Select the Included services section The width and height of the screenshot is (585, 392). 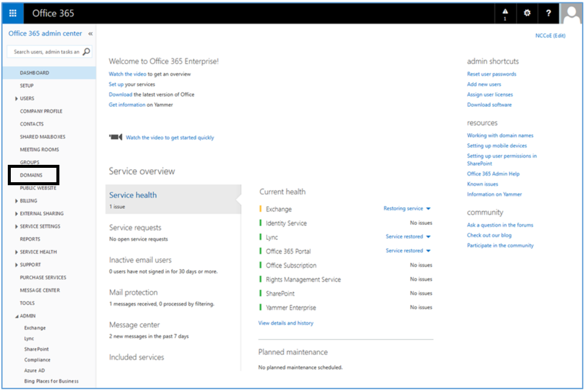tap(137, 357)
